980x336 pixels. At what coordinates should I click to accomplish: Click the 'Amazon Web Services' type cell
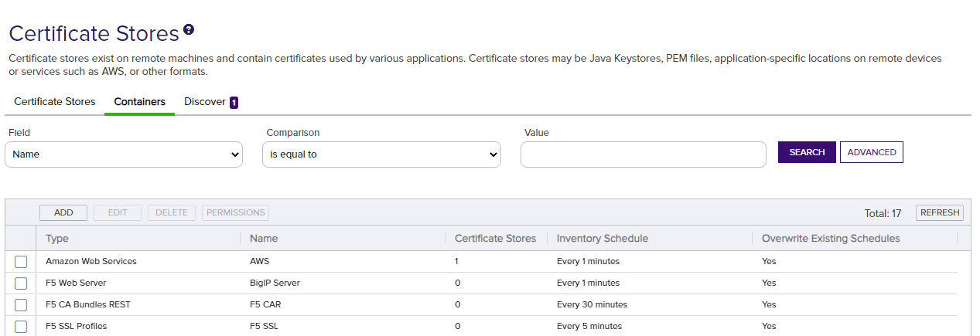coord(91,261)
